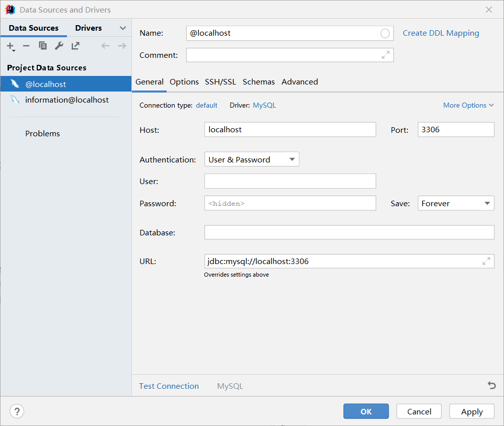Revert changes with the undo arrow icon

[x=491, y=385]
